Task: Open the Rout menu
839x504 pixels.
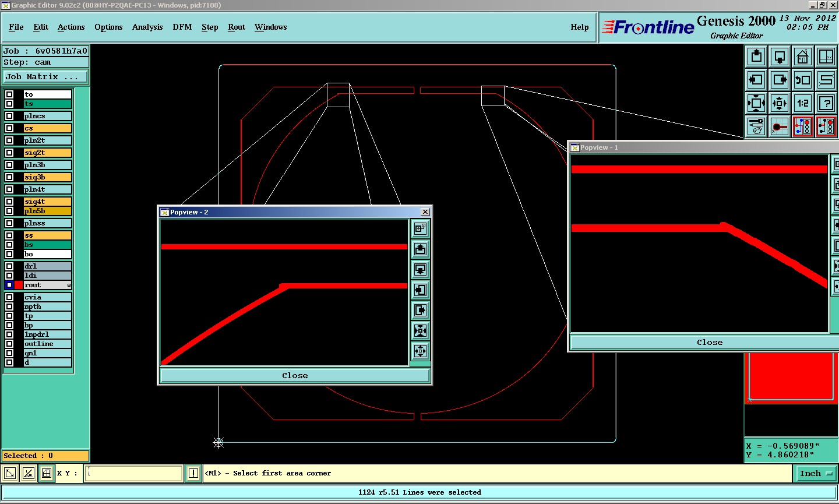Action: 237,27
